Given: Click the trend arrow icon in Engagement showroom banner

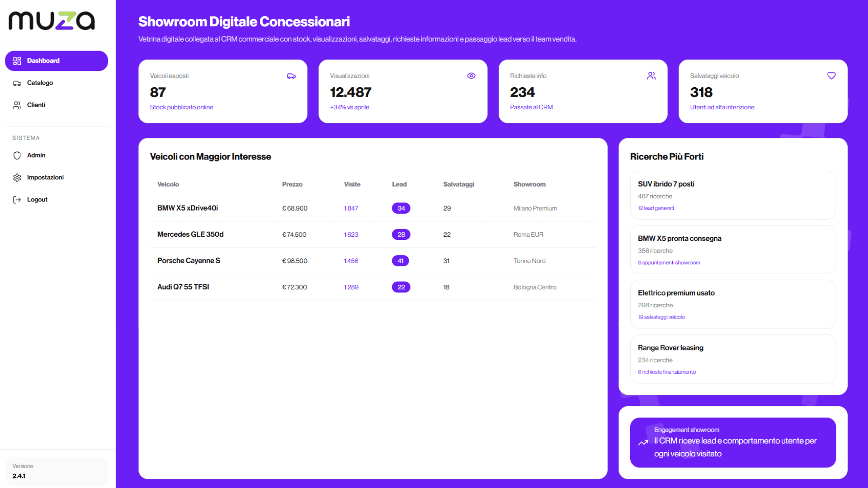Looking at the screenshot, I should [x=643, y=443].
